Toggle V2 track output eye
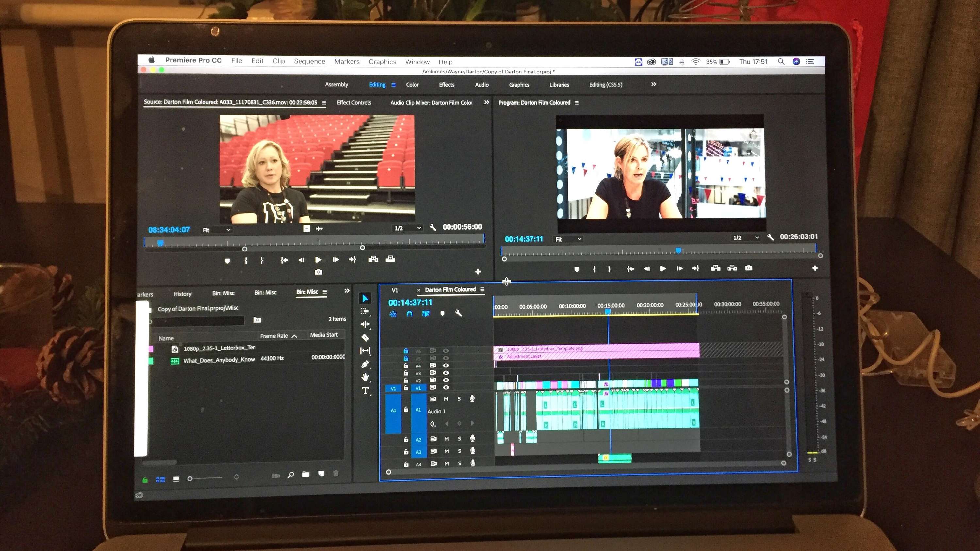 tap(446, 380)
